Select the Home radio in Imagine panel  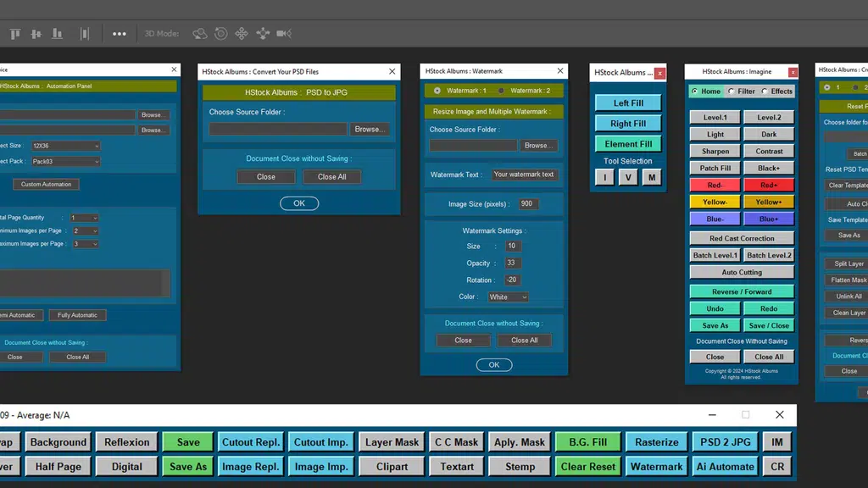pos(695,91)
